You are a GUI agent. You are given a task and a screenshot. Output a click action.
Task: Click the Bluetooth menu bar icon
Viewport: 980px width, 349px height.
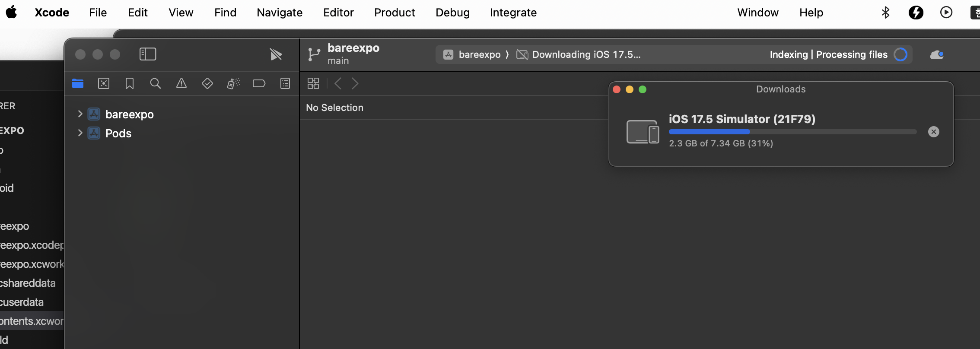click(885, 13)
